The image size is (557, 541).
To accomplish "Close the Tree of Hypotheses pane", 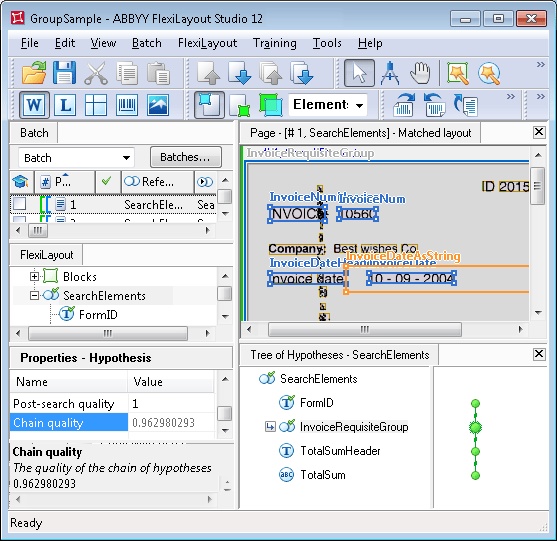I will pyautogui.click(x=539, y=354).
